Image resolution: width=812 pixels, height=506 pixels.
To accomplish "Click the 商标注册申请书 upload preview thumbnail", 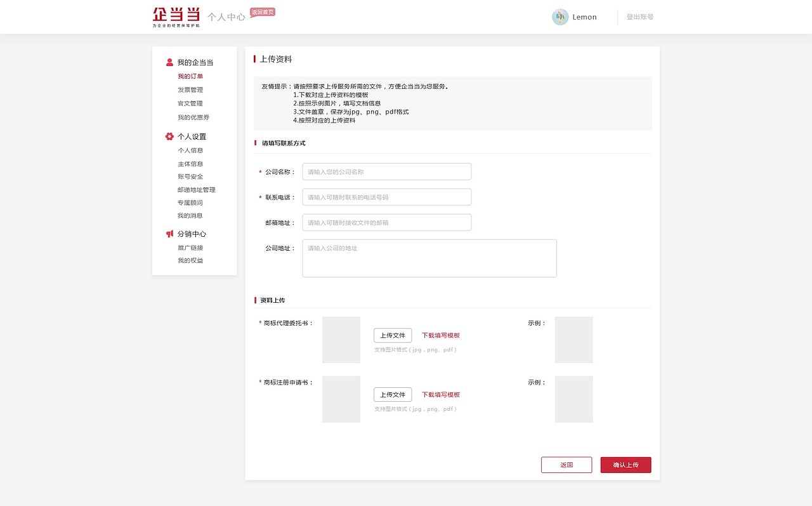I will [341, 399].
